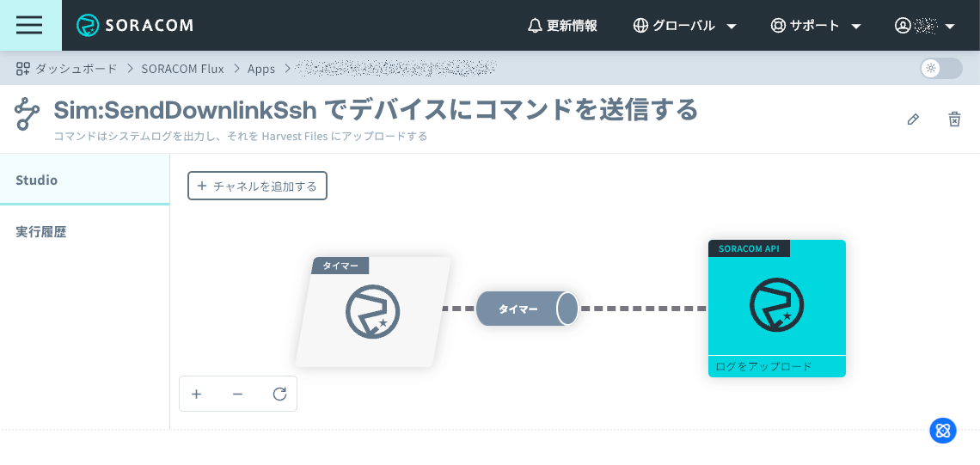Toggle the タイマー channel pill switch

[527, 309]
